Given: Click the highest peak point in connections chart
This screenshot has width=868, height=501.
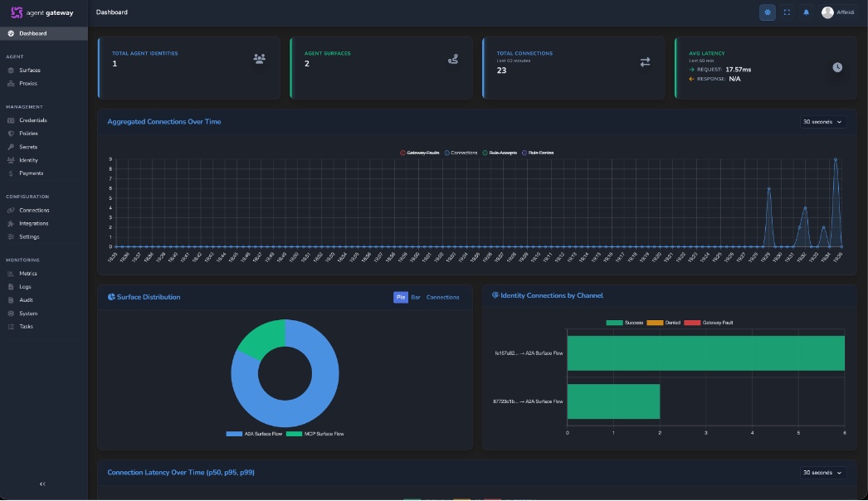Looking at the screenshot, I should (836, 159).
